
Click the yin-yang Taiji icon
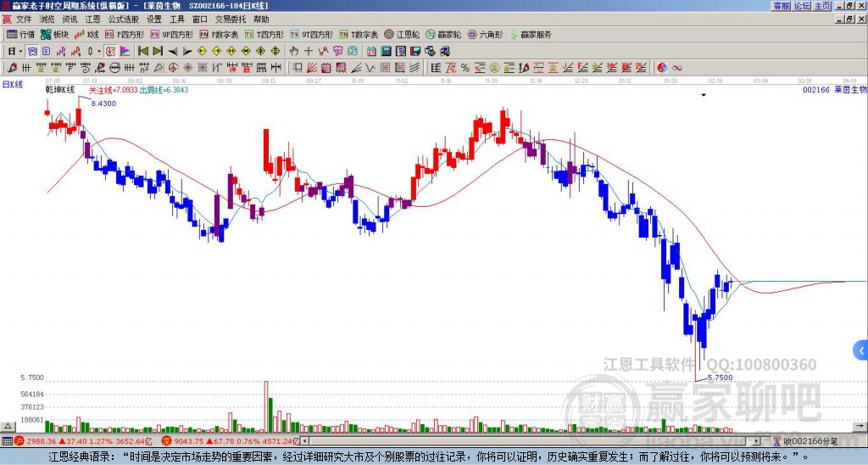coord(662,68)
